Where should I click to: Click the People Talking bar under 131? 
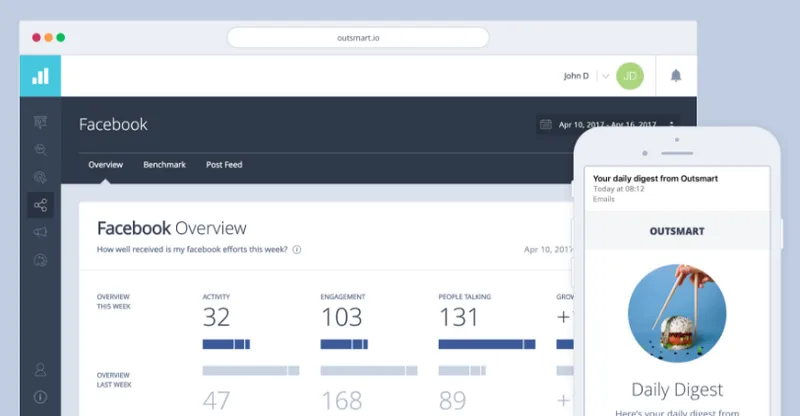[487, 345]
